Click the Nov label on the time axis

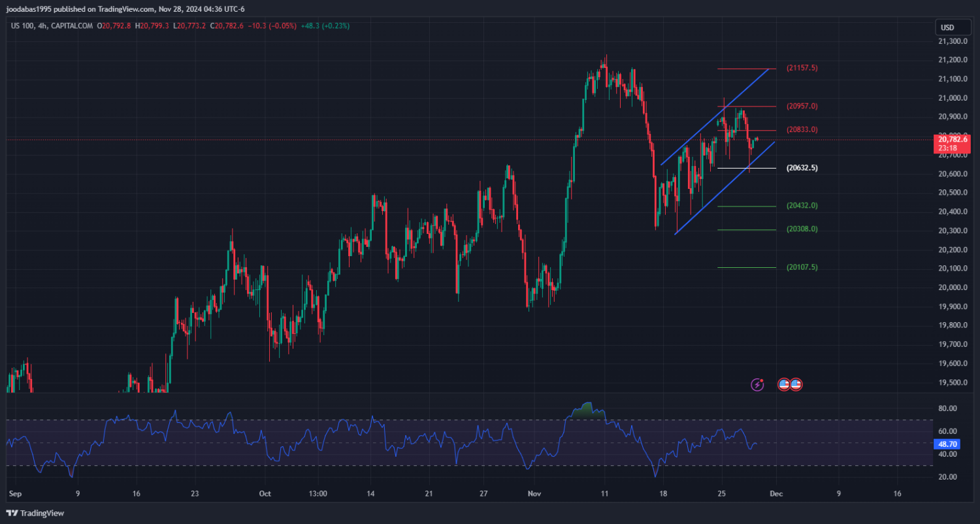534,494
